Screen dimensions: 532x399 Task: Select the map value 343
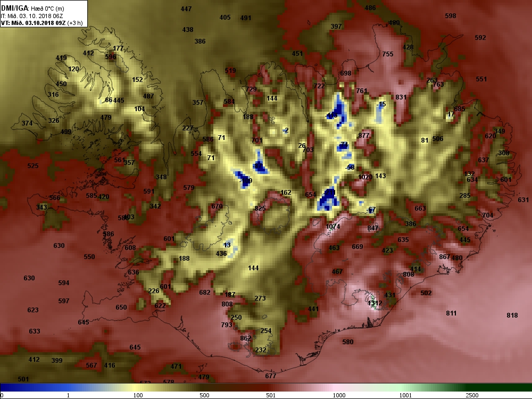(x=41, y=207)
